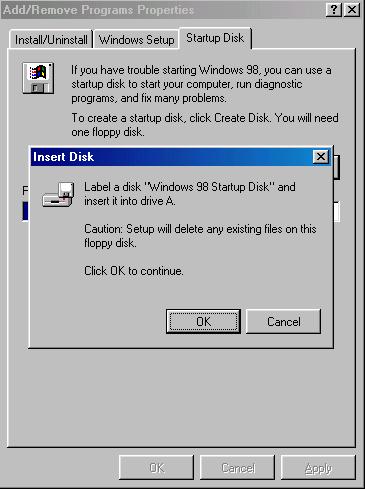Open the Windows Setup tab
Viewport: 365px width, 489px height.
[136, 40]
